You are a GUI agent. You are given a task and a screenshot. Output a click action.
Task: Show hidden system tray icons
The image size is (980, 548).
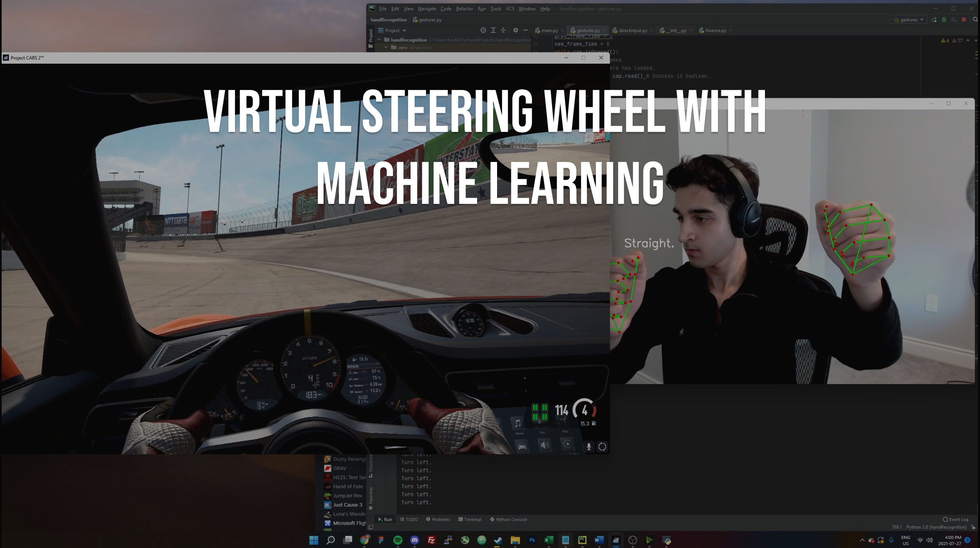coord(862,540)
